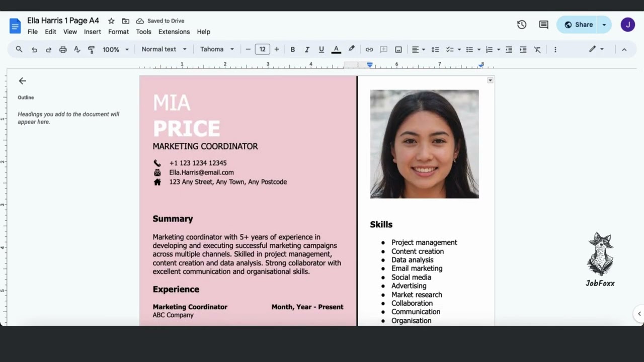This screenshot has width=644, height=362.
Task: Open the checklist dropdown arrow
Action: pos(459,49)
